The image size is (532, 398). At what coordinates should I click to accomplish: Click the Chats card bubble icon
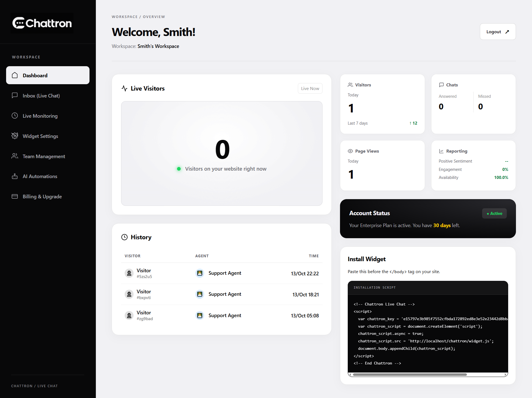pos(441,85)
